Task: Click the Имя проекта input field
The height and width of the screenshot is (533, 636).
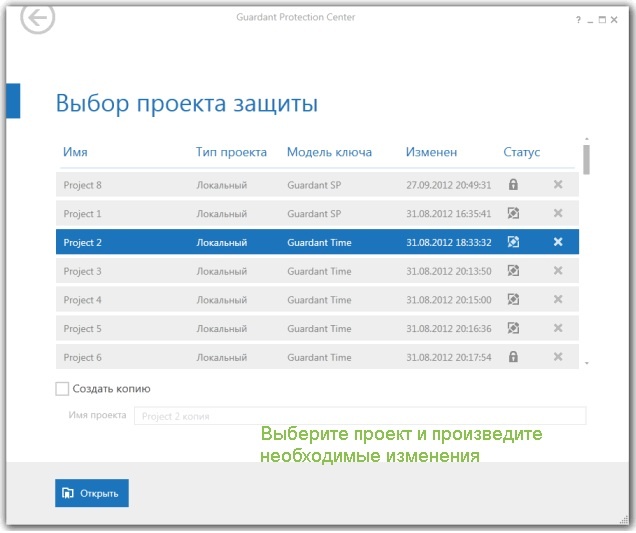Action: [x=359, y=416]
